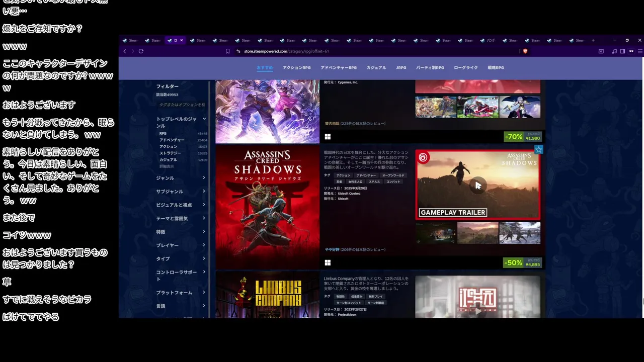Open the browser hamburger menu
This screenshot has width=644, height=362.
[x=640, y=51]
